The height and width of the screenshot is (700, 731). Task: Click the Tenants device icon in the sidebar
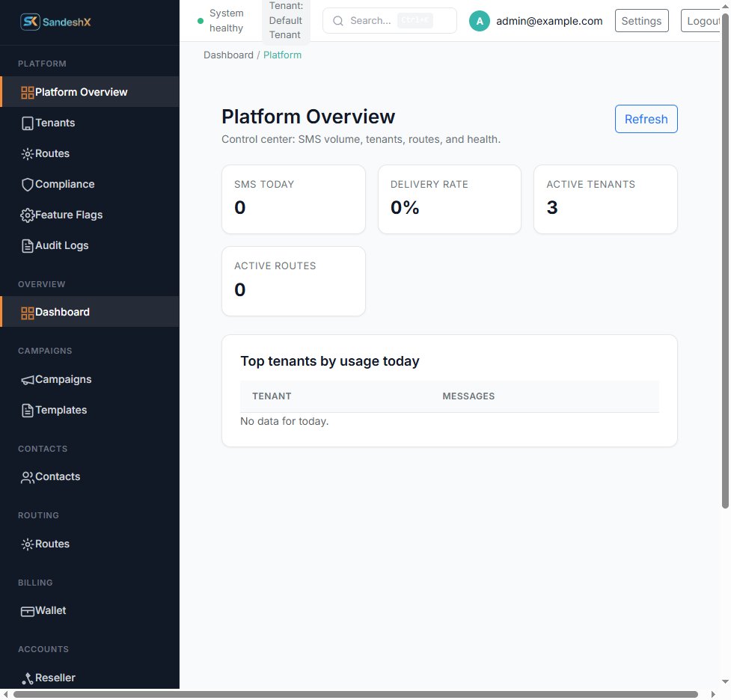point(28,123)
